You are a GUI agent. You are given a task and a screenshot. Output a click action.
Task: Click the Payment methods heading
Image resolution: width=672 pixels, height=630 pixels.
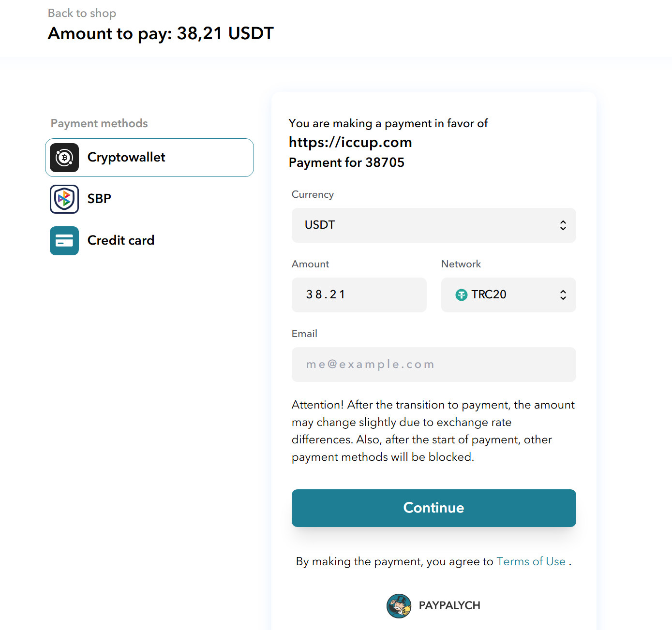point(99,123)
